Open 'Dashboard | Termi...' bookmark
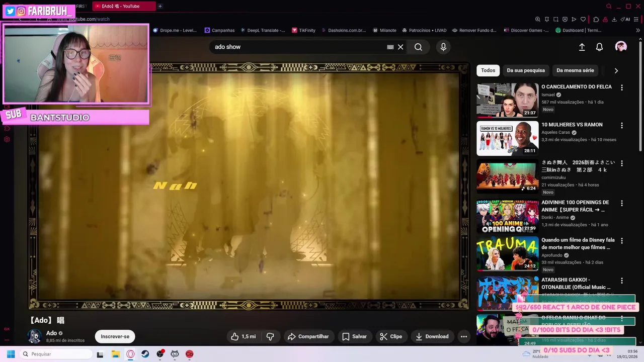 tap(579, 30)
